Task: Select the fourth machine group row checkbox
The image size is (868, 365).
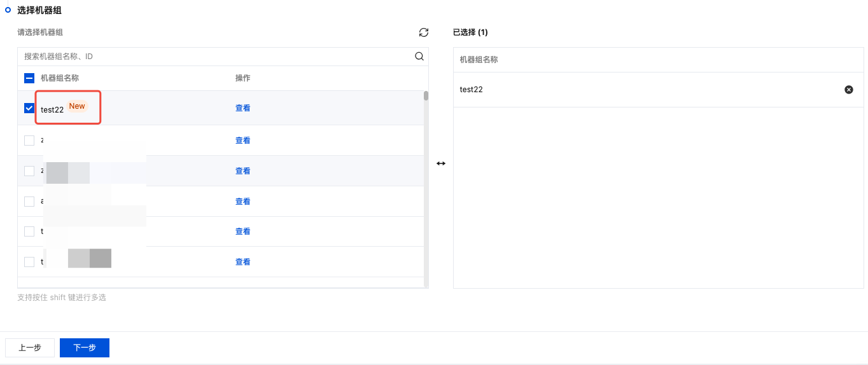Action: (29, 202)
